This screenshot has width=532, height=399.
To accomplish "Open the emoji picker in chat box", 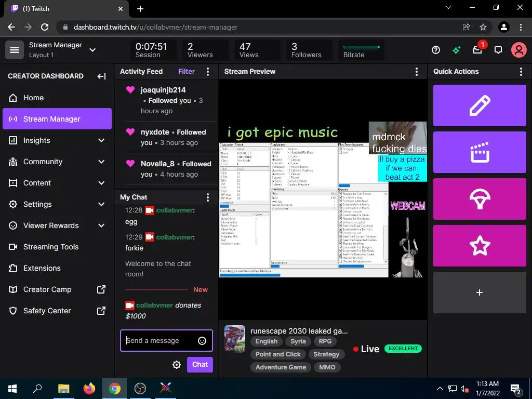I will [202, 341].
